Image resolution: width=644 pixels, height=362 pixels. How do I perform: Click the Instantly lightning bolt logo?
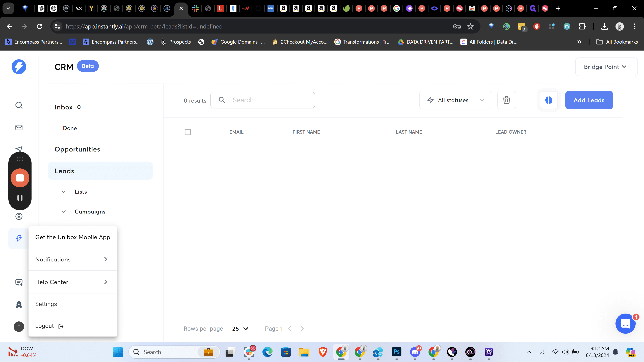[19, 67]
